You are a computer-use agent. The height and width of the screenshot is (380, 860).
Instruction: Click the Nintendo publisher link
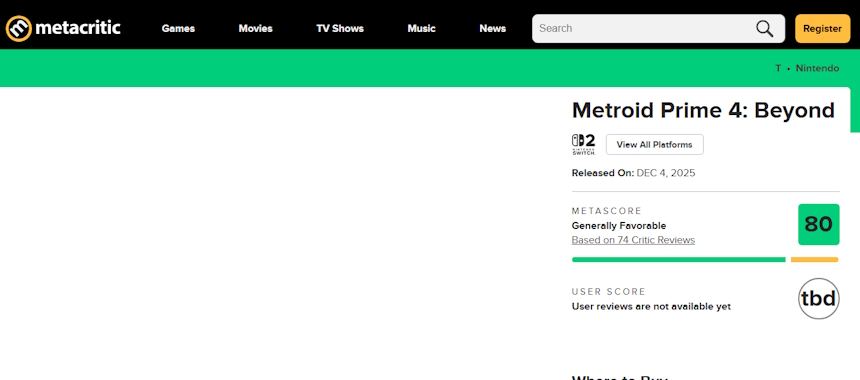pos(817,69)
